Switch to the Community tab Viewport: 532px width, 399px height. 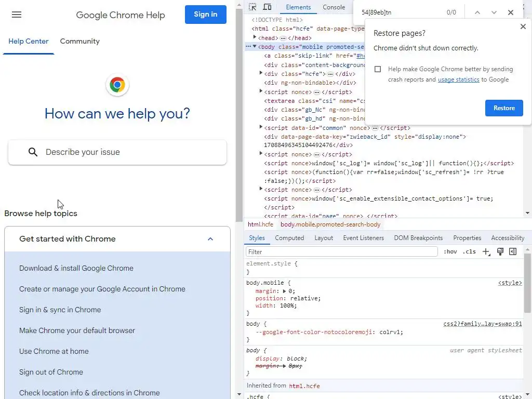[x=79, y=42]
